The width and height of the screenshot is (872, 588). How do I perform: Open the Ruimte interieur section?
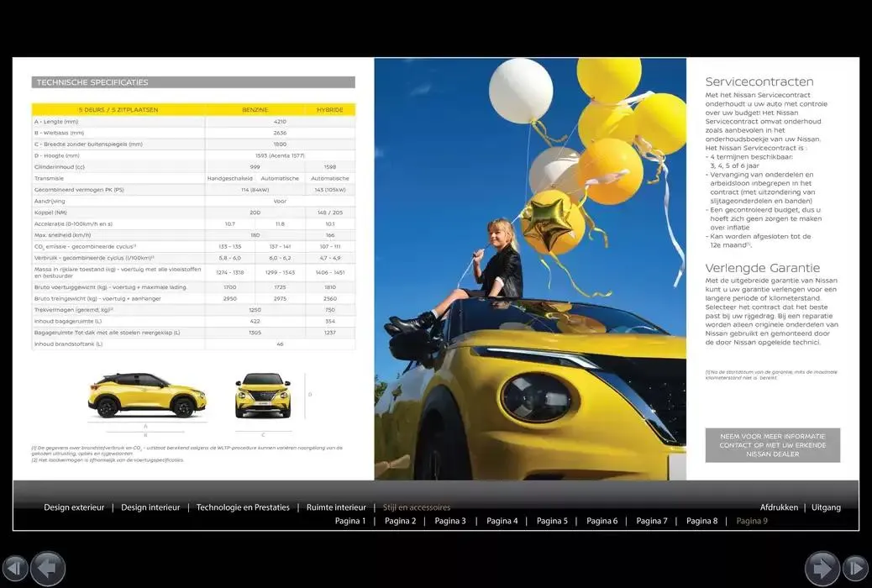pyautogui.click(x=336, y=507)
